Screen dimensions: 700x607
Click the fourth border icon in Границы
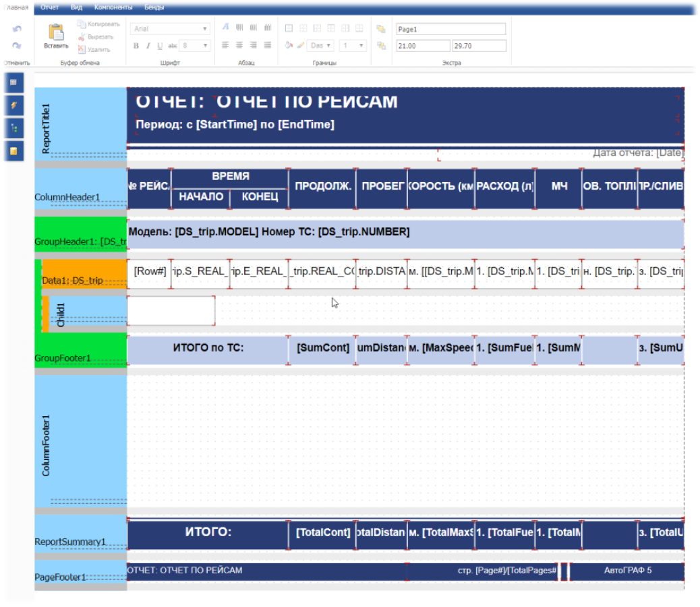(331, 28)
